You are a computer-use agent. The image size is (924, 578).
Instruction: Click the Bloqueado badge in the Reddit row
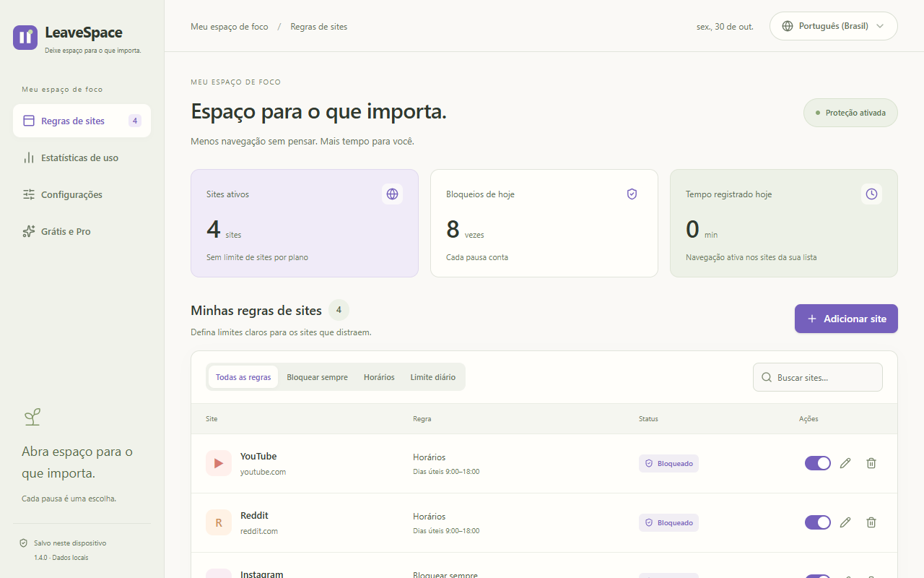click(x=668, y=522)
